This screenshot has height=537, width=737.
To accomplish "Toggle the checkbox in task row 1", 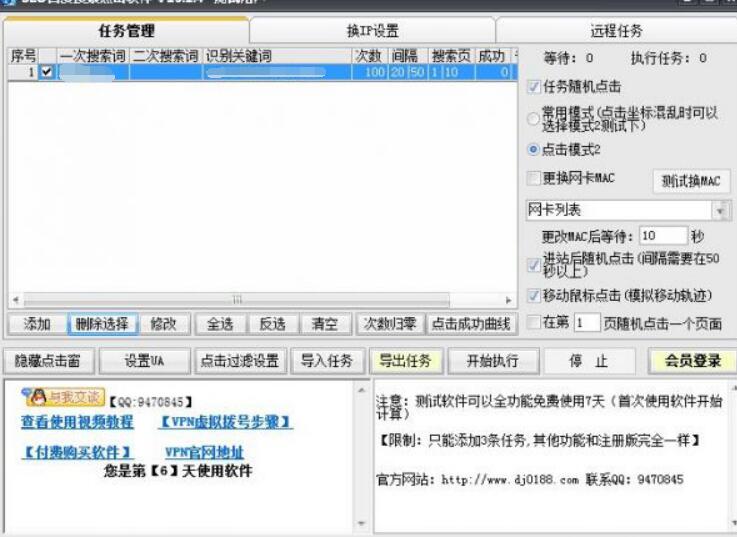I will click(47, 72).
